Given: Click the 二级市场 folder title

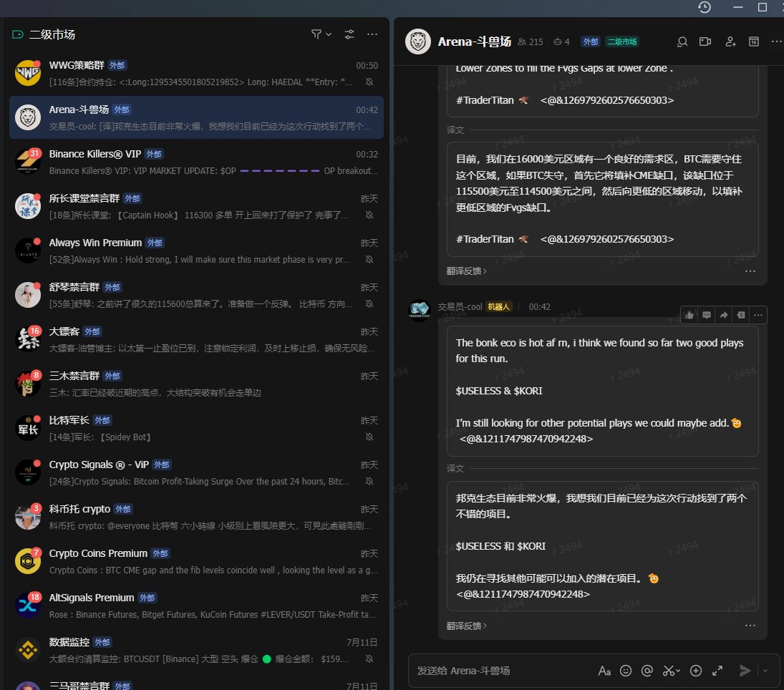Looking at the screenshot, I should click(x=52, y=34).
